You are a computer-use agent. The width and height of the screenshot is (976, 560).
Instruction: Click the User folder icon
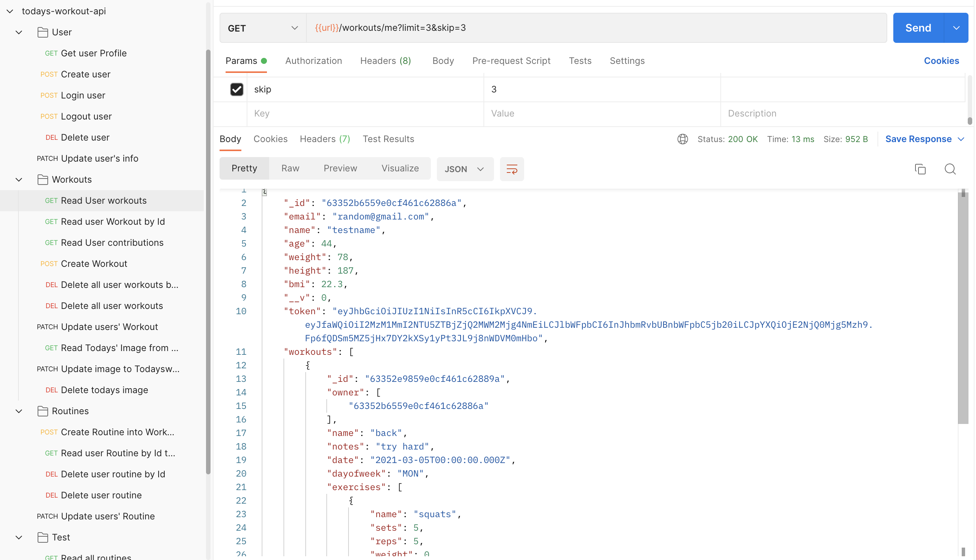43,32
